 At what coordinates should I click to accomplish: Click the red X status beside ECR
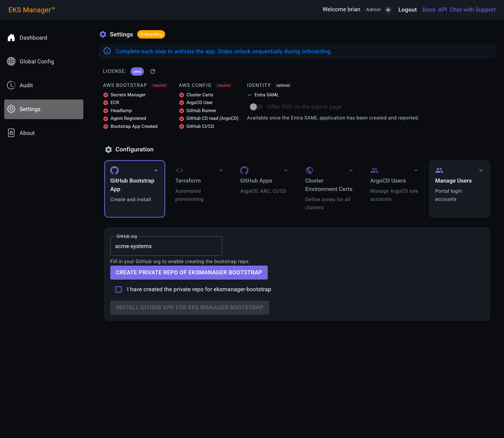pyautogui.click(x=106, y=103)
